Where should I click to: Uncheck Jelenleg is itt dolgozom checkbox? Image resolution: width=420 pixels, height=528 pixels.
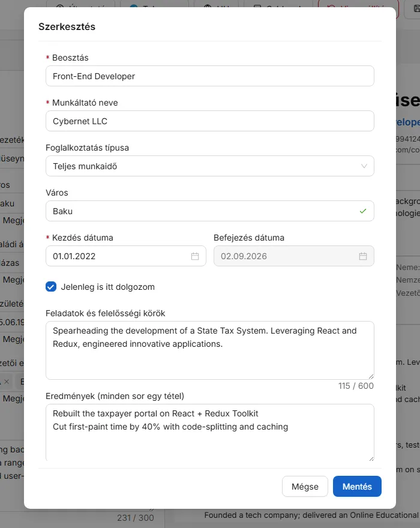pyautogui.click(x=51, y=287)
